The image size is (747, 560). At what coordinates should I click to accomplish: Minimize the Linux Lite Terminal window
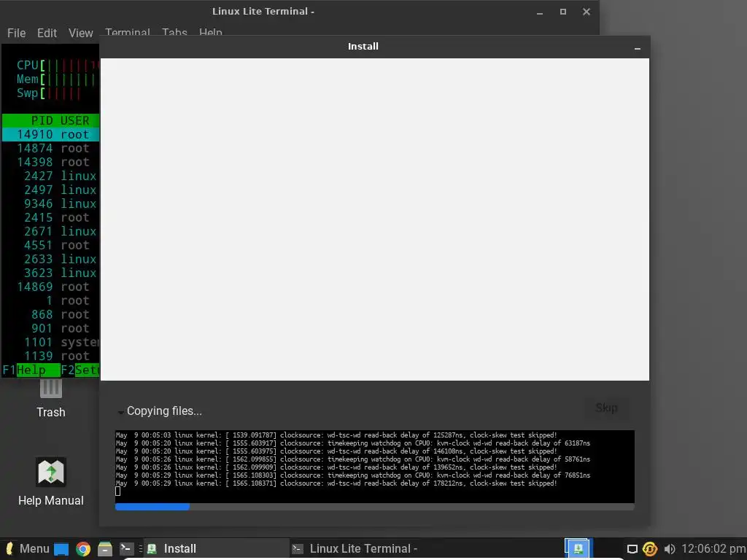click(x=540, y=12)
